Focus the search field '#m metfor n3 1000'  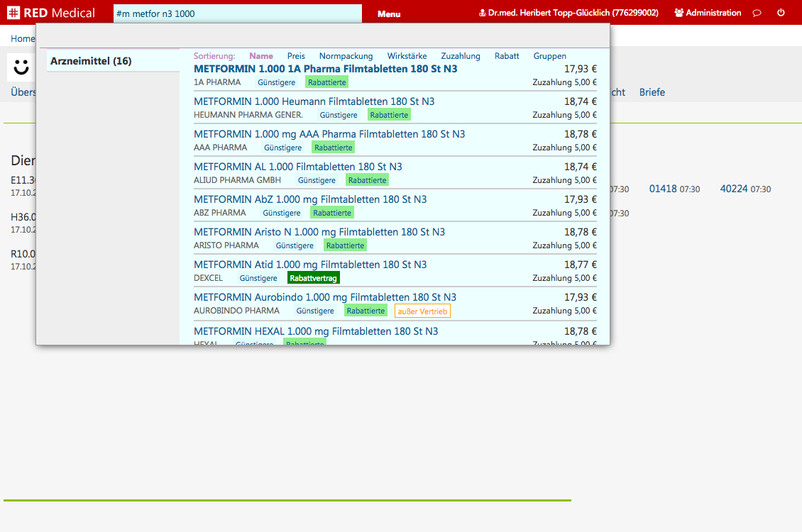click(x=237, y=13)
